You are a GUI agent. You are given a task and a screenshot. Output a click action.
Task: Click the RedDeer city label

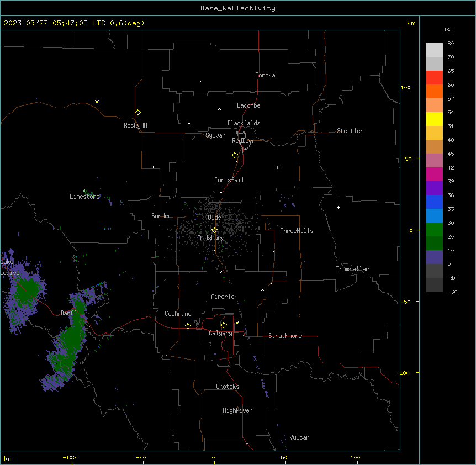click(243, 141)
